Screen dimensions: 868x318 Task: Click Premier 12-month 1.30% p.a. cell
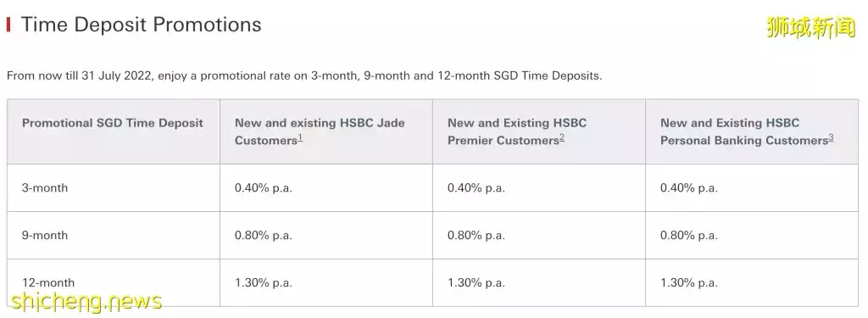[x=476, y=283]
